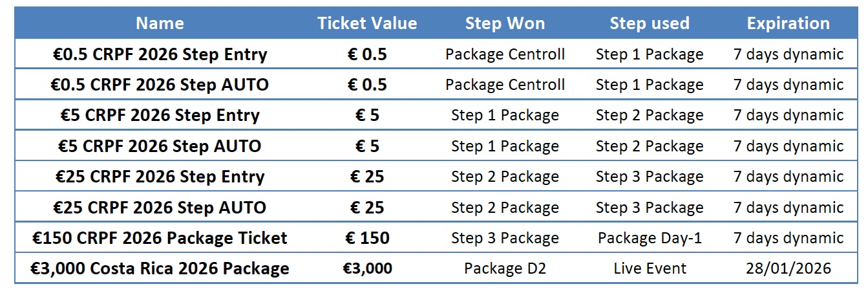Select the €3,000 Costa Rica 2026 Package cell
This screenshot has height=295, width=868.
click(x=160, y=268)
